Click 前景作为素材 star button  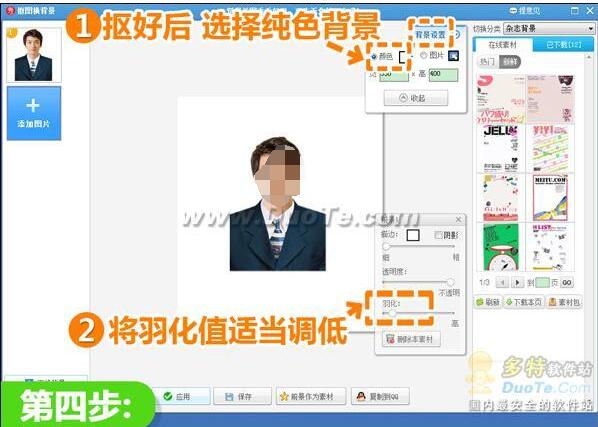[311, 396]
